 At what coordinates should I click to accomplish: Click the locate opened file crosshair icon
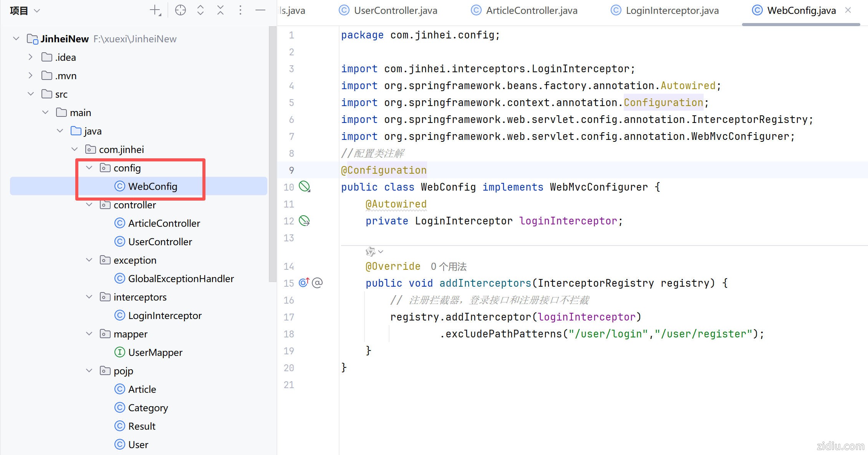180,10
